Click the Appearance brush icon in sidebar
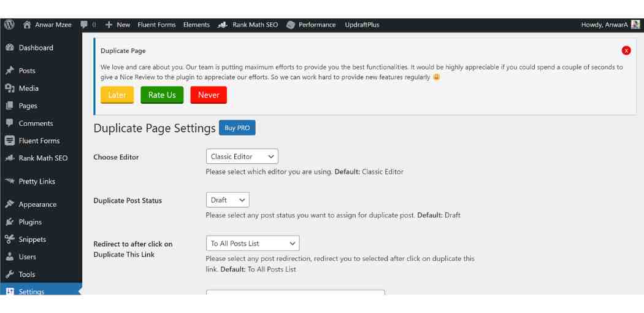The width and height of the screenshot is (644, 313). click(x=10, y=204)
